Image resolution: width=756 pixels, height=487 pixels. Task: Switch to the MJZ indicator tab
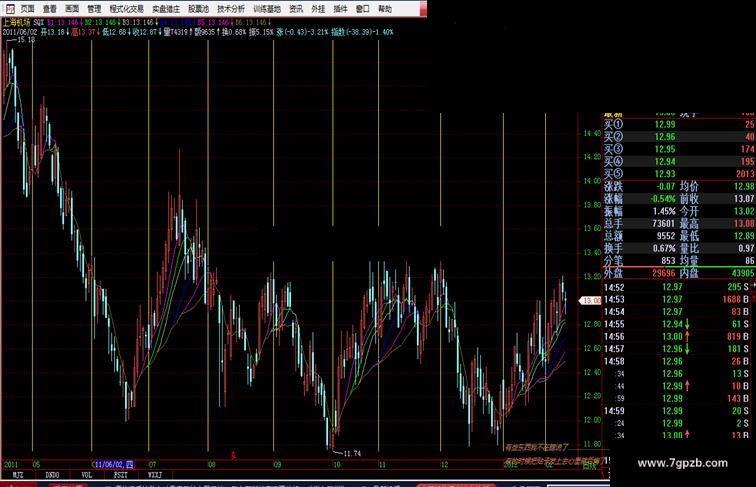coord(18,475)
